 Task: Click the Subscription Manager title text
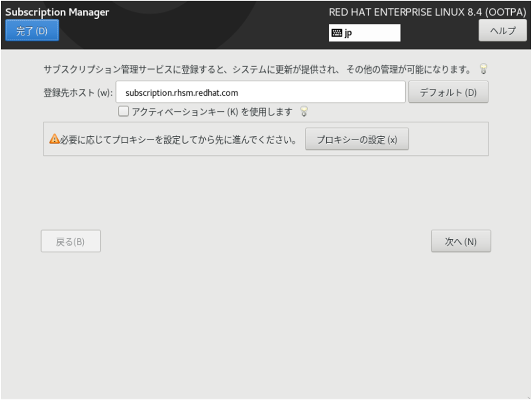pos(57,12)
